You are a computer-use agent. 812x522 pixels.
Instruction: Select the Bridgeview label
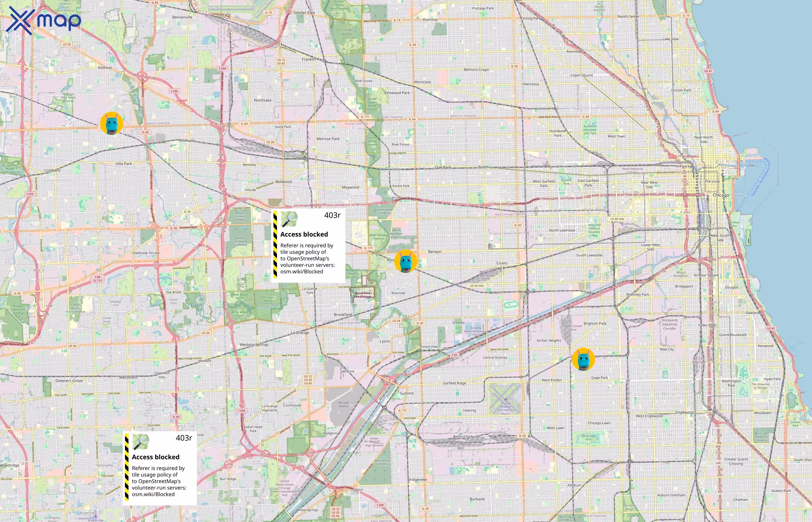pos(417,480)
